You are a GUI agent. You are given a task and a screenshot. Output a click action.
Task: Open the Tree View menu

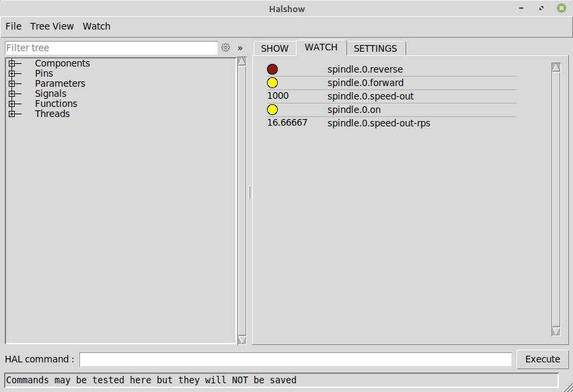click(52, 26)
